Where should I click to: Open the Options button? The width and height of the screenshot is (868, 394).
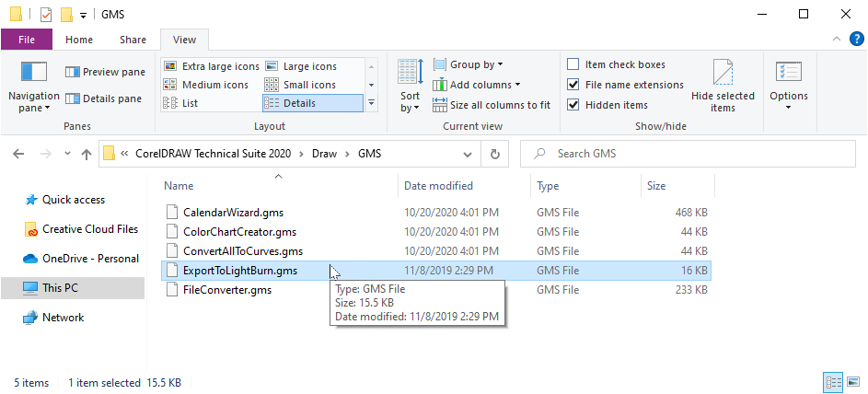click(x=788, y=85)
